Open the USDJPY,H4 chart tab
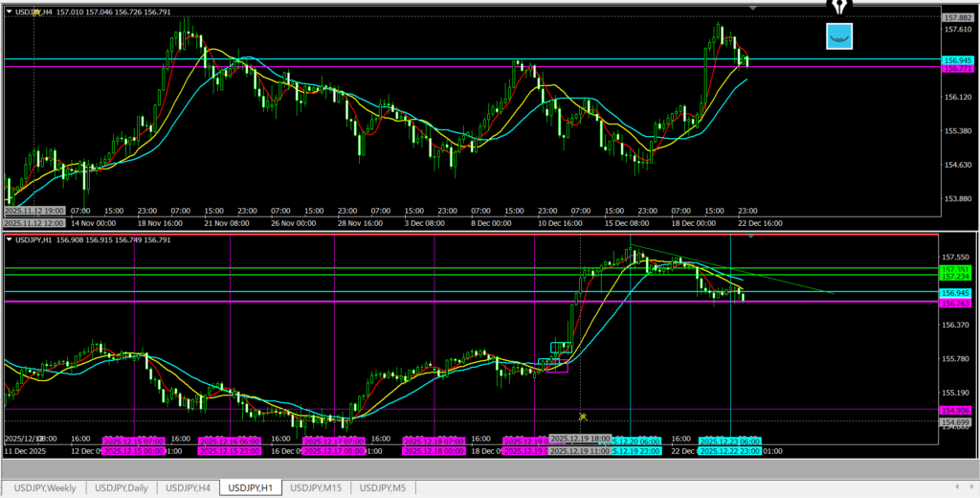The image size is (980, 498). [x=187, y=488]
